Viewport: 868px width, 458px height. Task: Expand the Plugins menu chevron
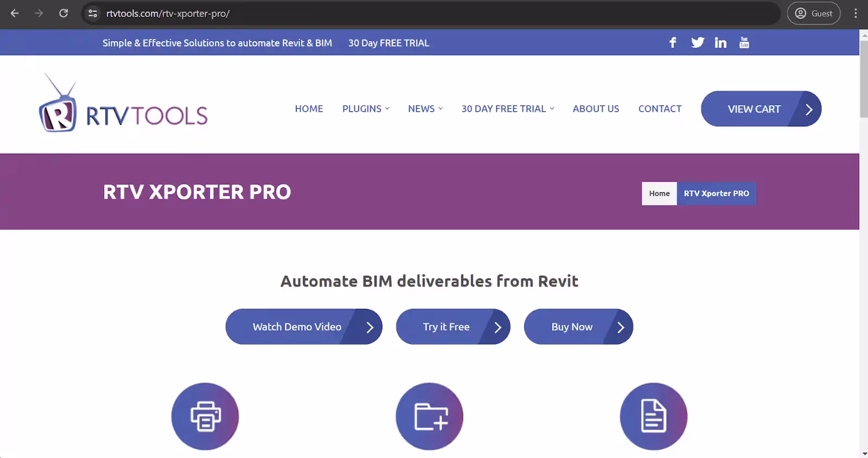click(x=387, y=109)
